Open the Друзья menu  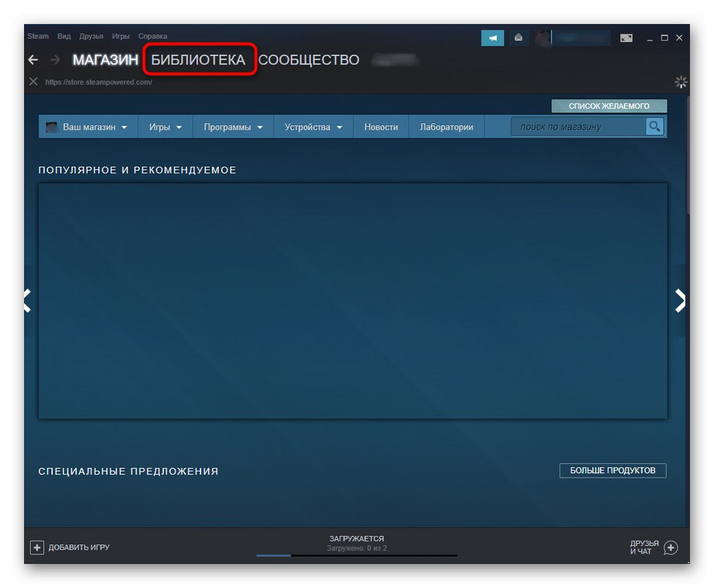pos(91,36)
